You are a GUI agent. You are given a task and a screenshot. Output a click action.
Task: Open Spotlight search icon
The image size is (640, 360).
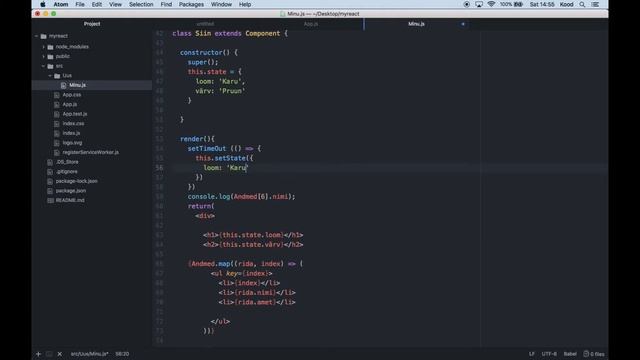pyautogui.click(x=582, y=4)
